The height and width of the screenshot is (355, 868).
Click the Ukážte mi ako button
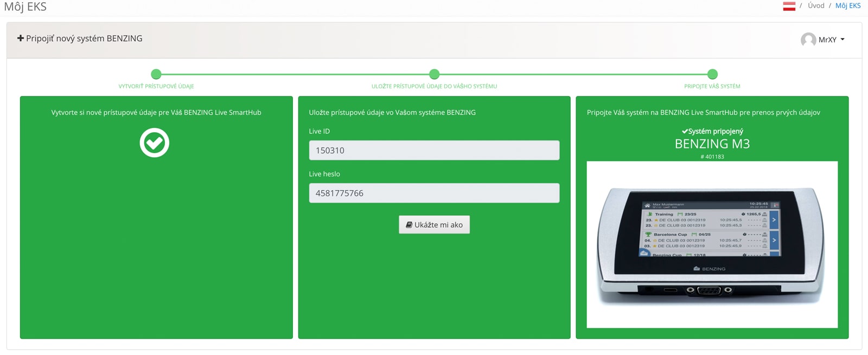[x=434, y=225]
